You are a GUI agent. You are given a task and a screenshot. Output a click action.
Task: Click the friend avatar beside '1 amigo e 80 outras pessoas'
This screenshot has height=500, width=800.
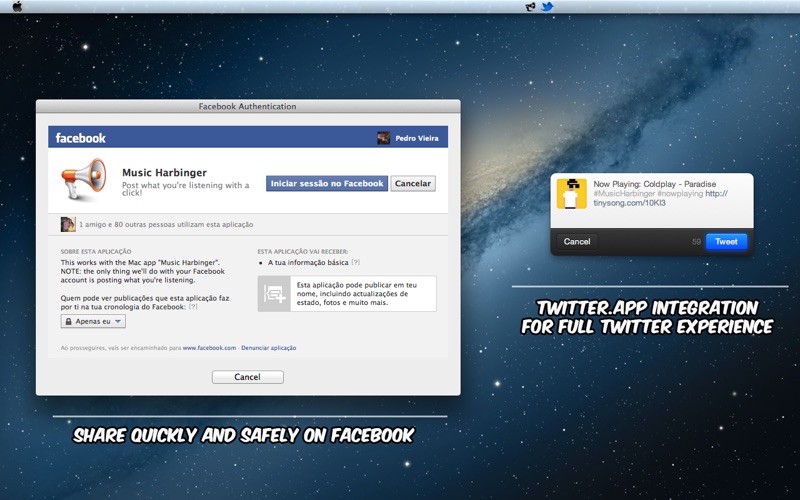coord(68,225)
